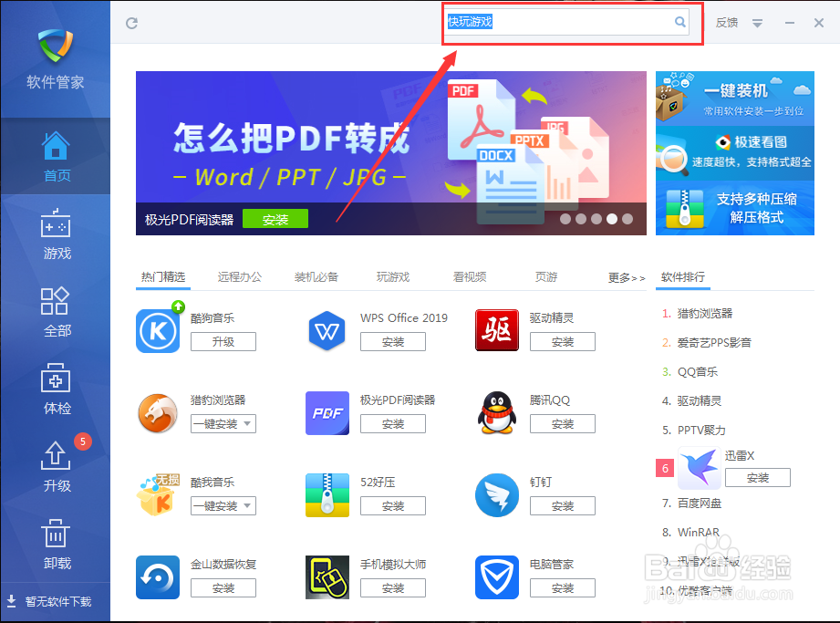This screenshot has width=840, height=623.
Task: Open the 卸载 uninstall section
Action: 56,545
